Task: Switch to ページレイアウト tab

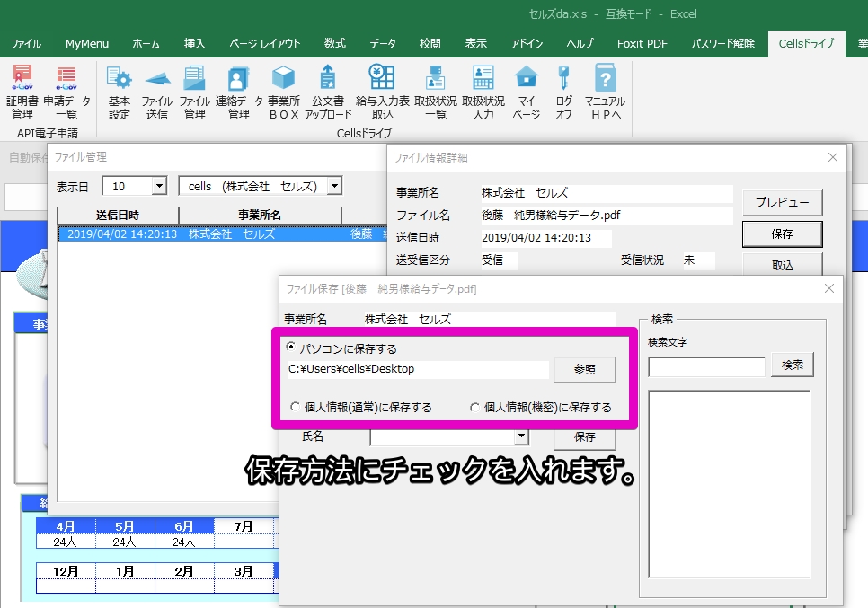Action: point(264,44)
